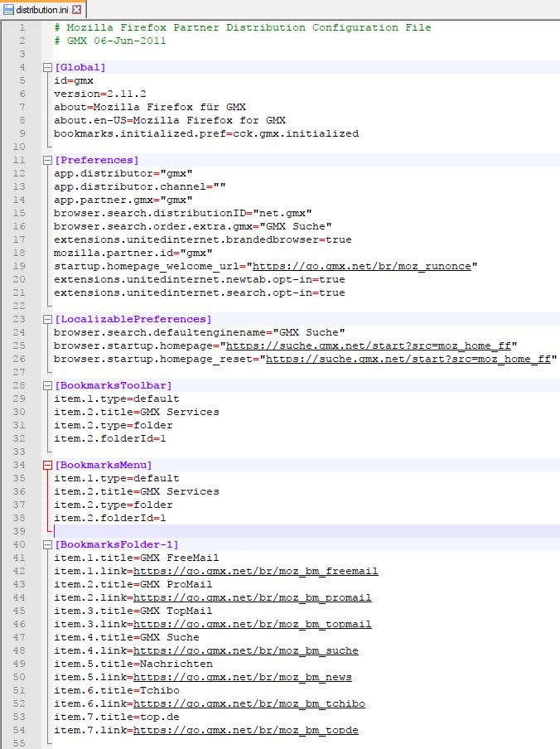Screen dimensions: 560x749
Task: Click the 'item.5.title=Nachrichten' line
Action: click(x=133, y=664)
